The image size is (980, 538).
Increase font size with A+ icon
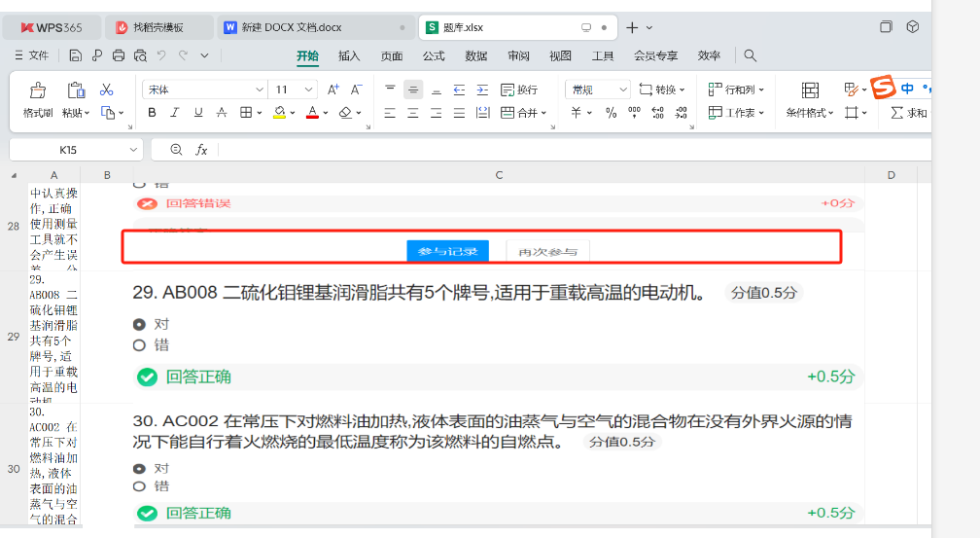333,90
